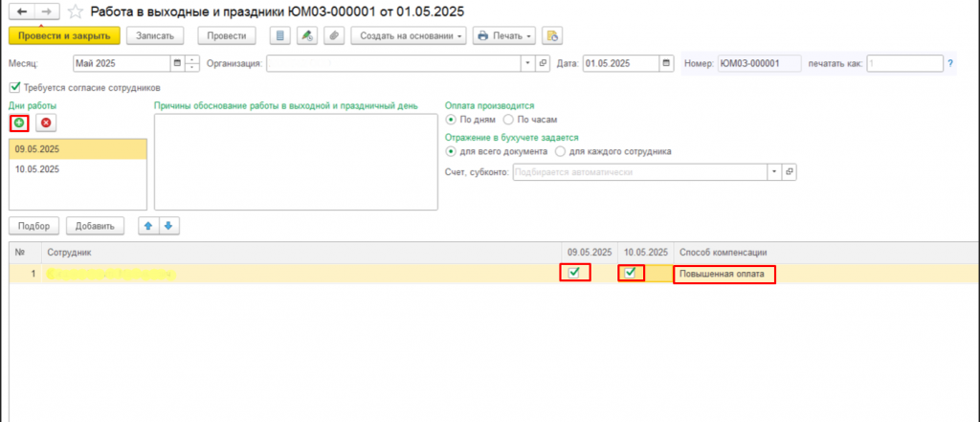Click the document with clock toolbar icon
Image resolution: width=980 pixels, height=422 pixels.
pos(552,35)
